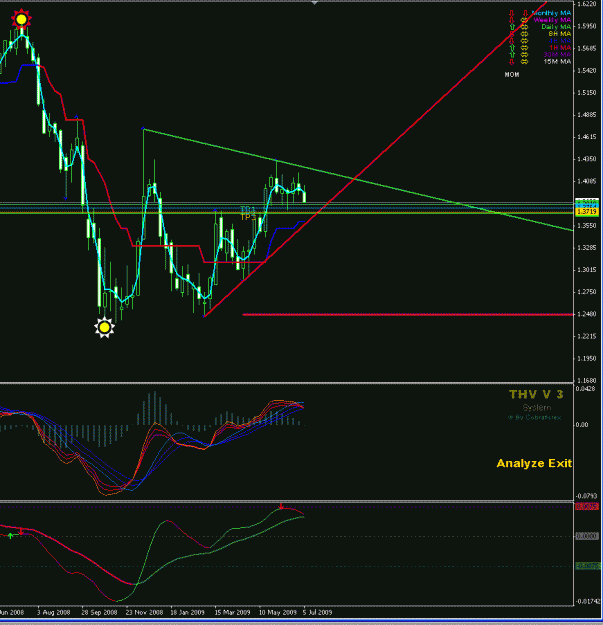This screenshot has height=625, width=603.
Task: Click the TP1 target label on chart
Action: point(247,209)
